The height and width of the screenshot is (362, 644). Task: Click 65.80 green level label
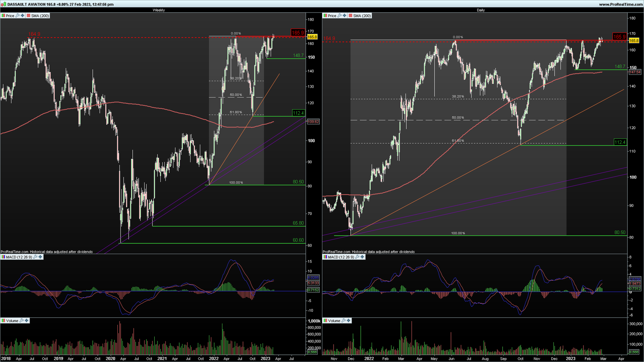298,223
